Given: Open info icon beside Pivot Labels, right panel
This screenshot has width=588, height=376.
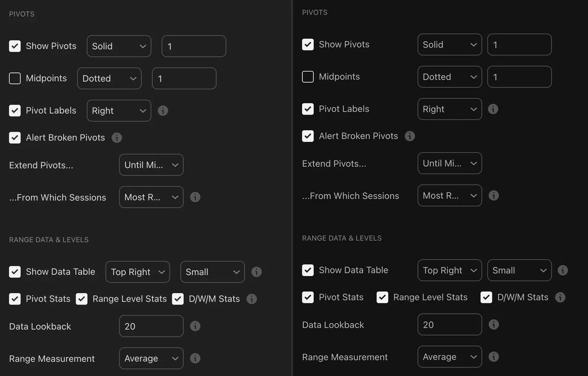Looking at the screenshot, I should click(x=493, y=109).
